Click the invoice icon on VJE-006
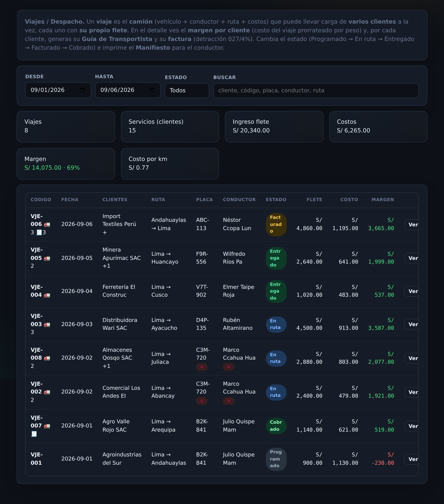This screenshot has height=504, width=444. click(x=39, y=232)
